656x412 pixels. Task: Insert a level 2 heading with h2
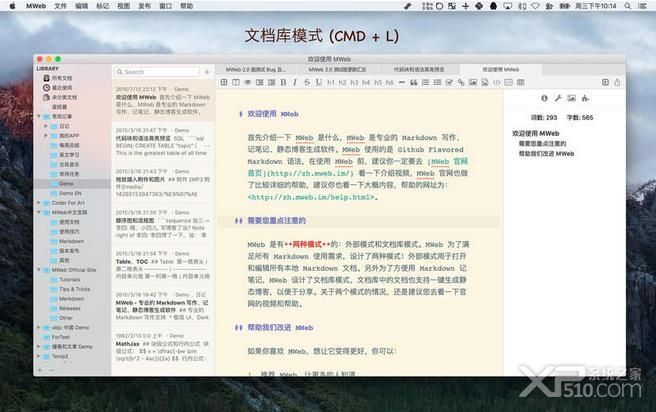(342, 82)
